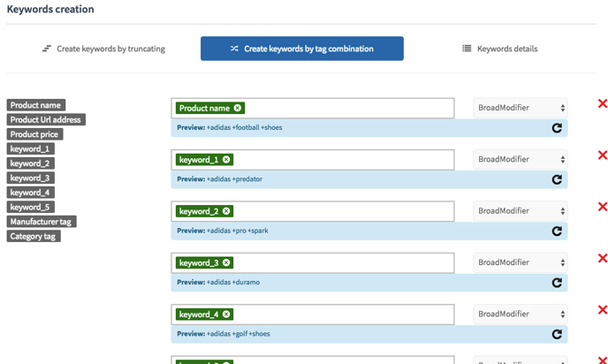
Task: Add the keyword_1 tag from left list
Action: [x=30, y=148]
